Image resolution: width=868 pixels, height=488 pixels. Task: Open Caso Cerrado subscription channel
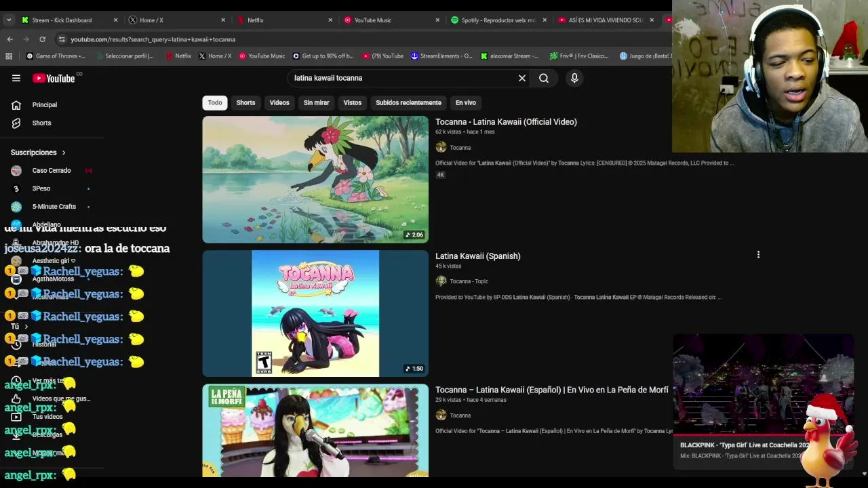point(52,171)
